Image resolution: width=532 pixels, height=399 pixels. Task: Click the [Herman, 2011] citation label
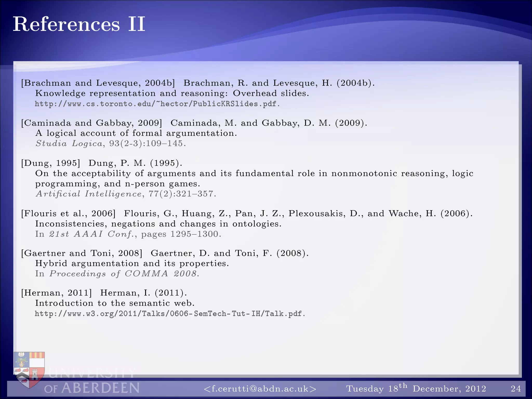[x=57, y=293]
